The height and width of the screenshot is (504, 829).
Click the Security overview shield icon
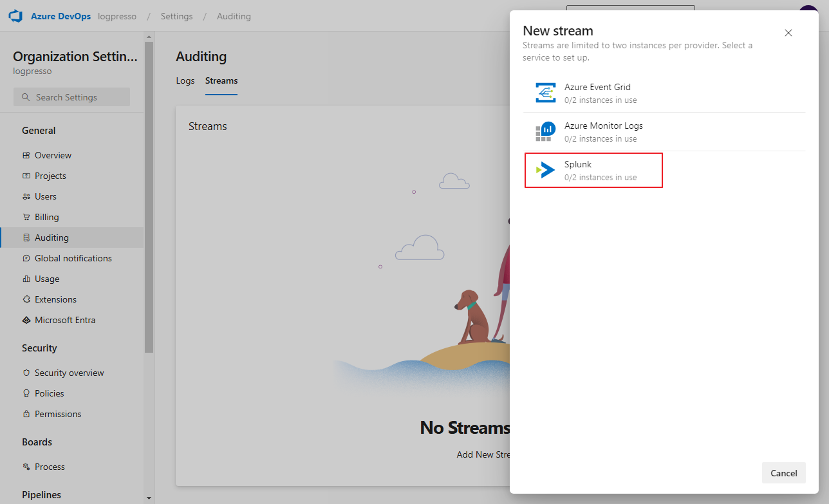pos(26,373)
